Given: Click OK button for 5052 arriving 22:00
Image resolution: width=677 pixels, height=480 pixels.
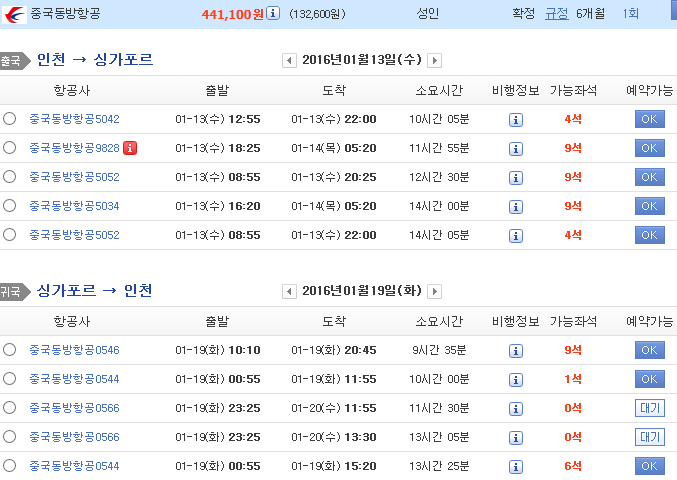Looking at the screenshot, I should [649, 235].
